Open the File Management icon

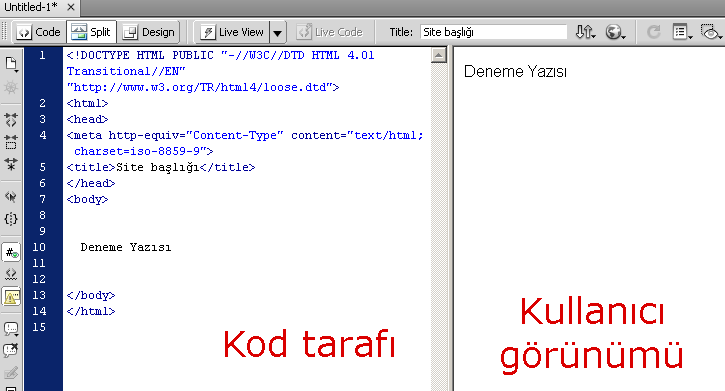coord(585,32)
